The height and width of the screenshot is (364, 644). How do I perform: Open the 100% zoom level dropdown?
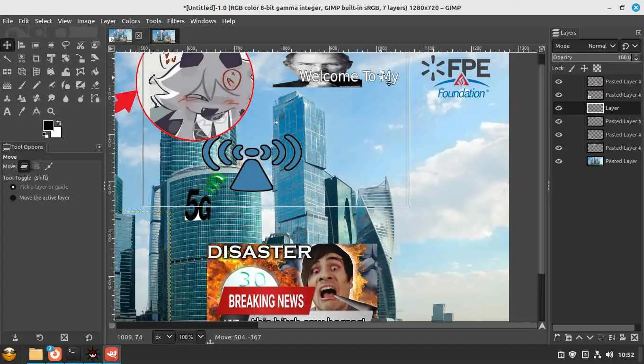pyautogui.click(x=200, y=337)
